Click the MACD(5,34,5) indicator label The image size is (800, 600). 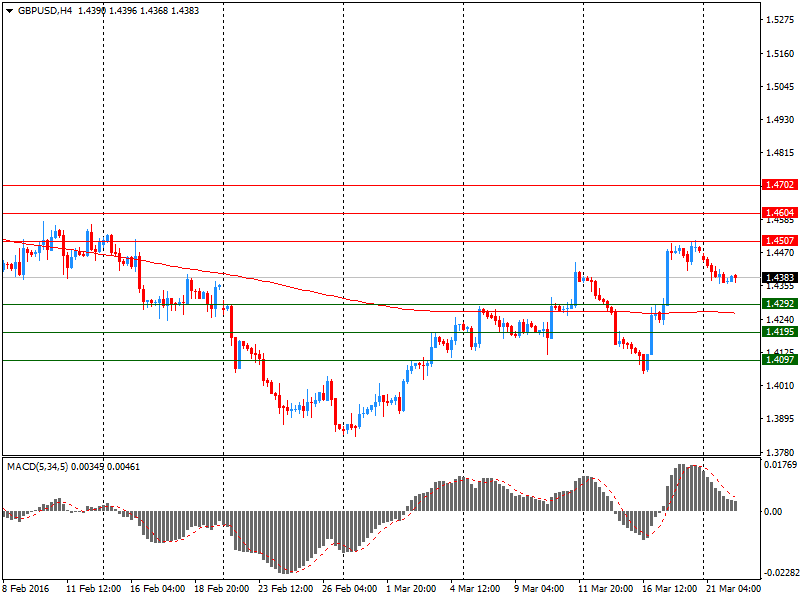[37, 467]
